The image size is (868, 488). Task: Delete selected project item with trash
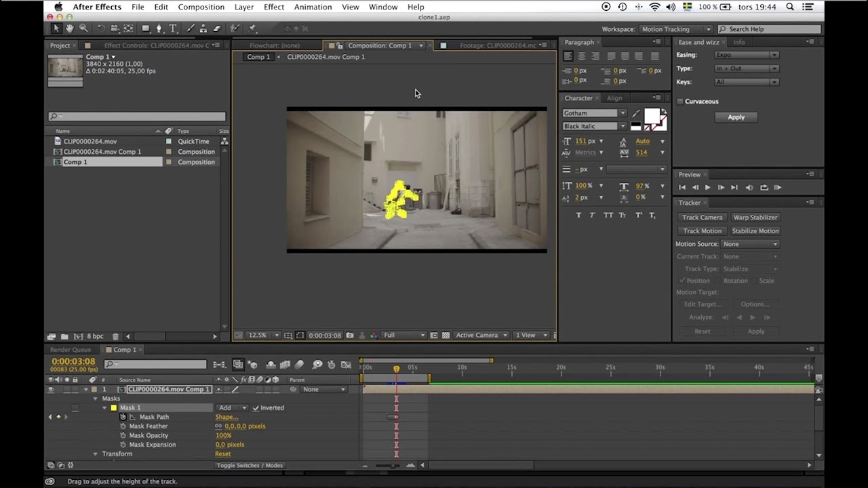point(115,337)
